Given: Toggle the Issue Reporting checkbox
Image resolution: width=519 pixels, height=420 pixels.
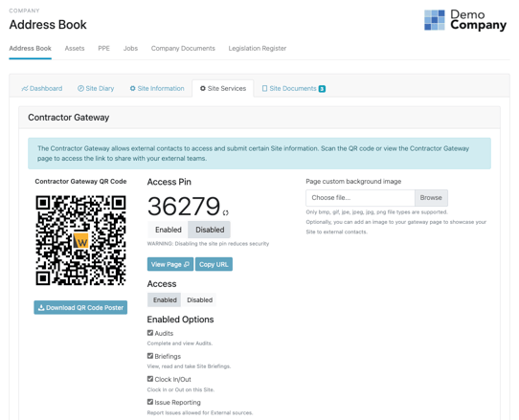Looking at the screenshot, I should tap(150, 402).
